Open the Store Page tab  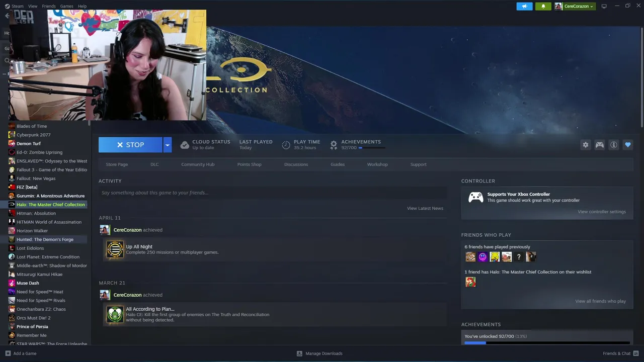pyautogui.click(x=117, y=164)
